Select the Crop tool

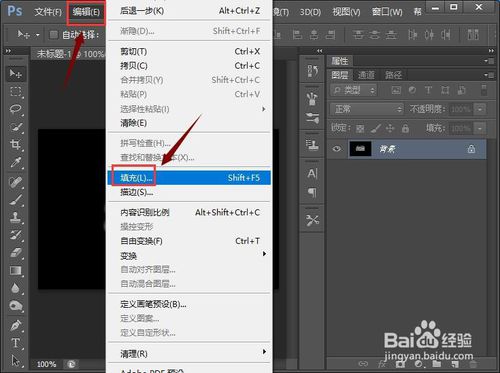pyautogui.click(x=15, y=145)
